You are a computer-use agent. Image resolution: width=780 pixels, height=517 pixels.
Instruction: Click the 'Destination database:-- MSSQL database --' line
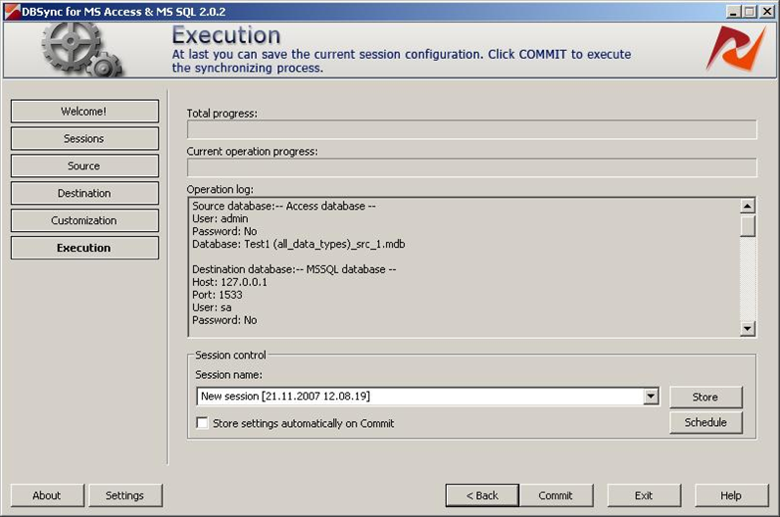(x=294, y=269)
